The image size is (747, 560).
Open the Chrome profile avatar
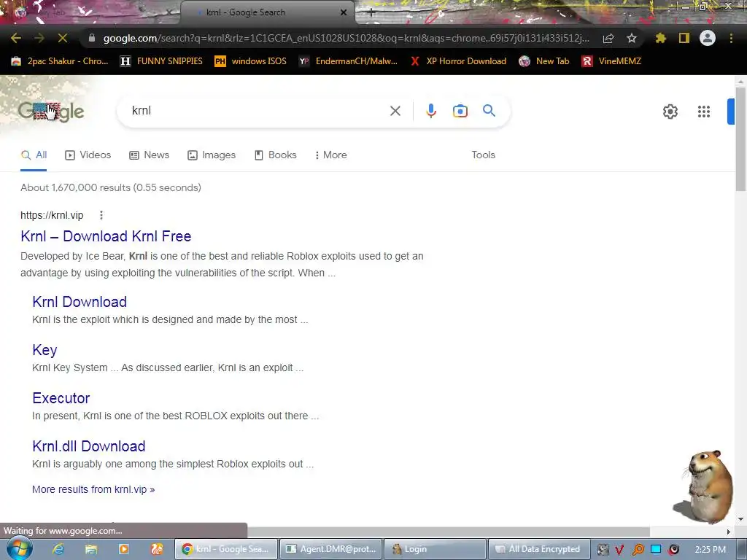pyautogui.click(x=708, y=38)
